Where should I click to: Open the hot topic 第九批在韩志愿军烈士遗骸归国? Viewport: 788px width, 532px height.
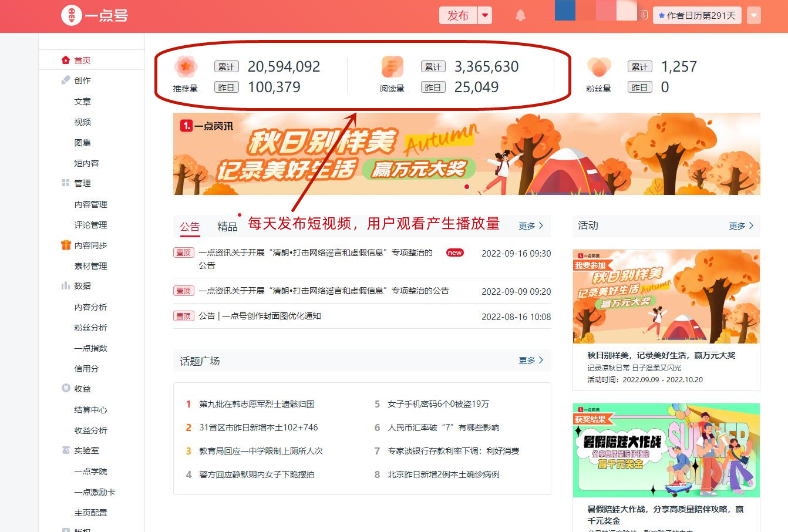tap(257, 404)
